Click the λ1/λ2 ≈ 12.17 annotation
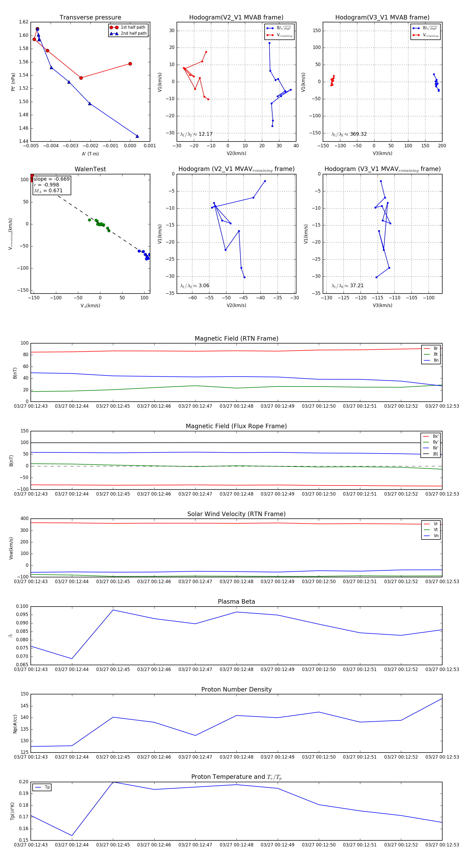Screen dimensions: 473x868 [x=196, y=134]
